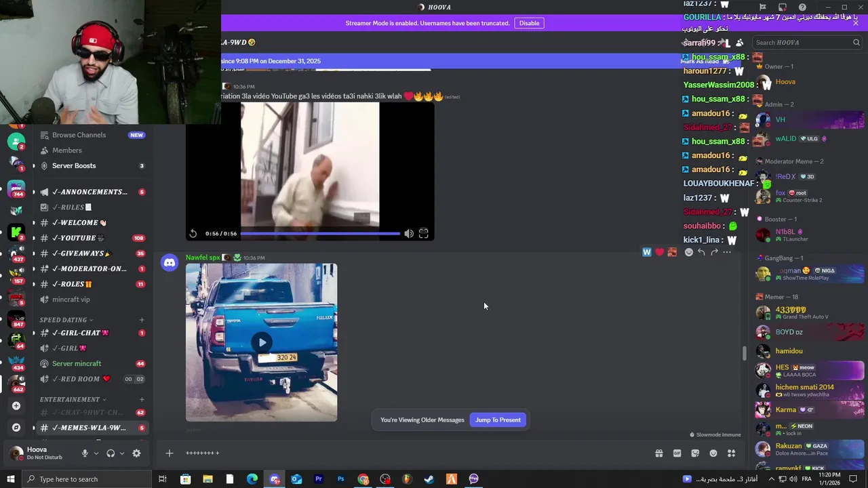Open the ANNONCEMENTS channel
Image resolution: width=868 pixels, height=488 pixels.
[x=90, y=192]
